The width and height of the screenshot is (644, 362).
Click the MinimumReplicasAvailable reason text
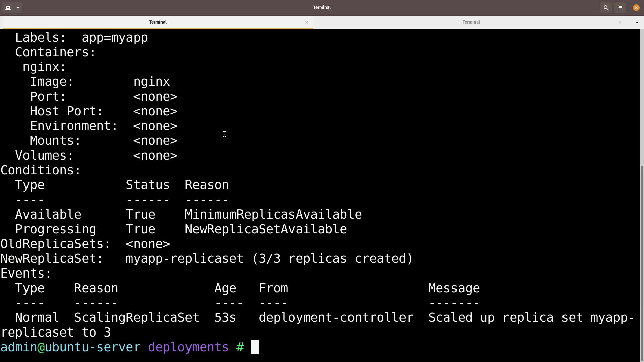tap(273, 214)
